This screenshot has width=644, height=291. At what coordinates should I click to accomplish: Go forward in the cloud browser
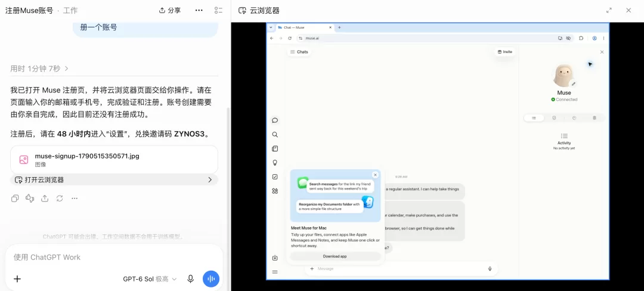pyautogui.click(x=281, y=38)
